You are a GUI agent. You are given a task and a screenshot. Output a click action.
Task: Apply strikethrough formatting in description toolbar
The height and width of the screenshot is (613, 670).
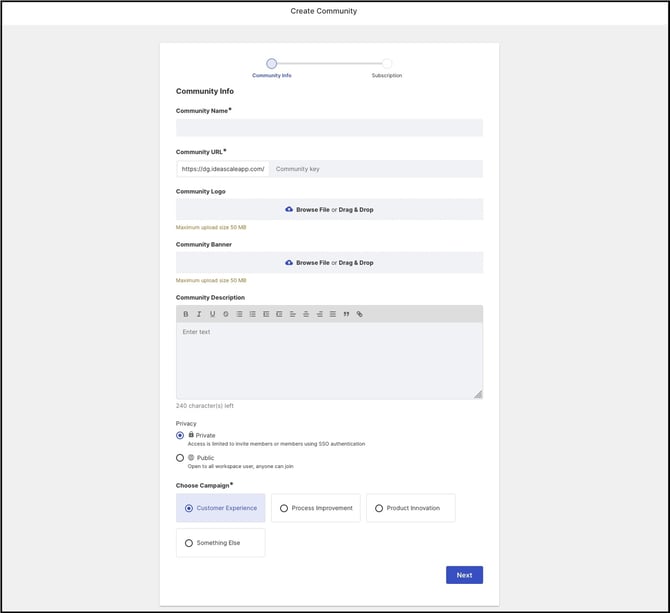[x=226, y=314]
